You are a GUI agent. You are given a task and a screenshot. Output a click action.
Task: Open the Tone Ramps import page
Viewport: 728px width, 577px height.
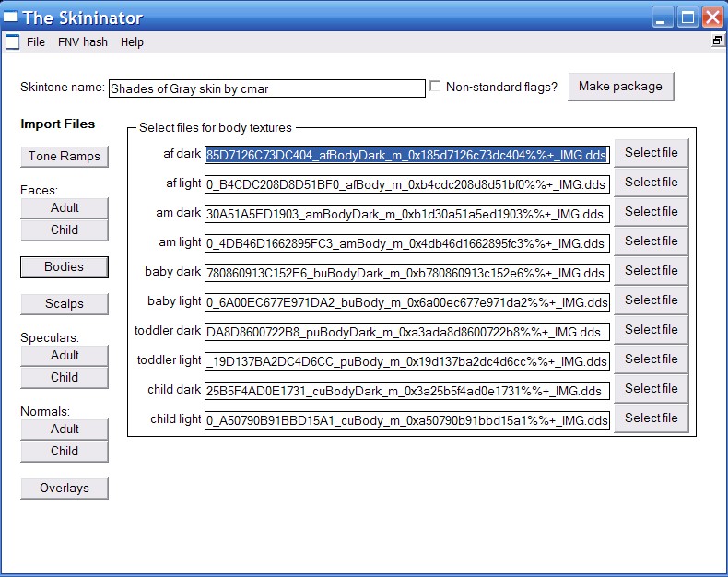point(65,156)
